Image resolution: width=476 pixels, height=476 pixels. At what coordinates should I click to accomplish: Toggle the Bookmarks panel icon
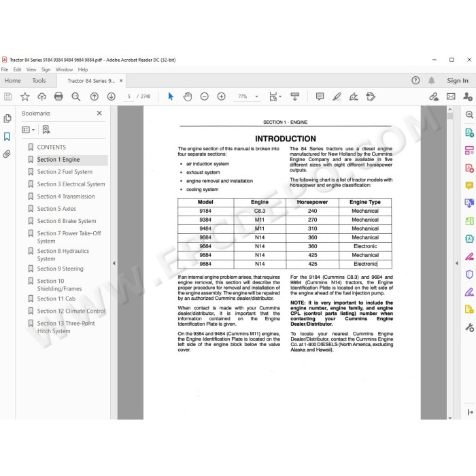click(7, 136)
